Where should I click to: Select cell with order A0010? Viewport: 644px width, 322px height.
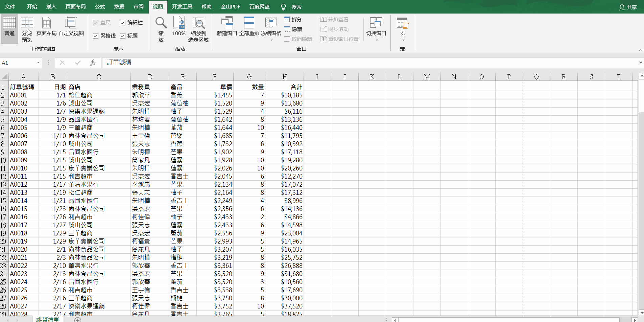(x=24, y=168)
